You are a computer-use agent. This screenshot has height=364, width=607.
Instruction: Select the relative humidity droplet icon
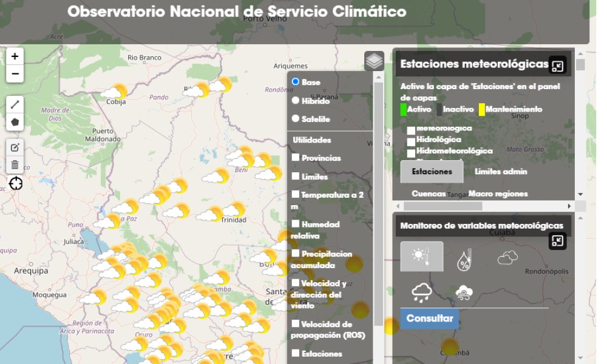pos(464,260)
